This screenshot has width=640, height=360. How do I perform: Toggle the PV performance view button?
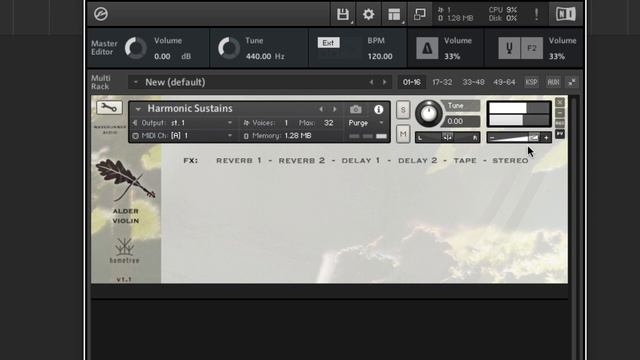point(560,134)
